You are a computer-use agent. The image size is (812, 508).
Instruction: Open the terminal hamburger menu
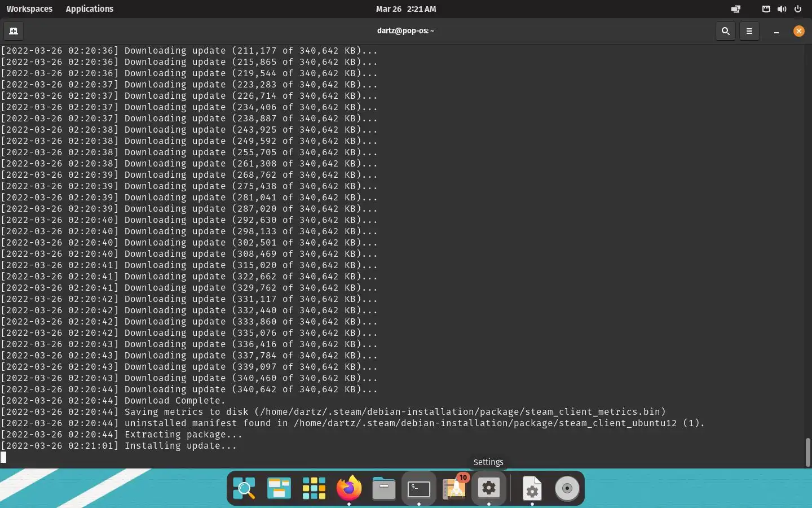click(x=749, y=31)
